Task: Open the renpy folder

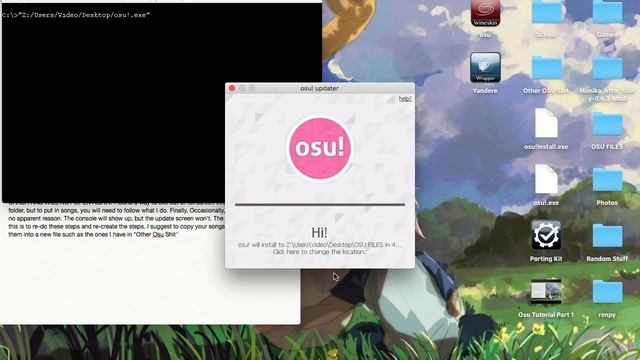Action: point(607,291)
